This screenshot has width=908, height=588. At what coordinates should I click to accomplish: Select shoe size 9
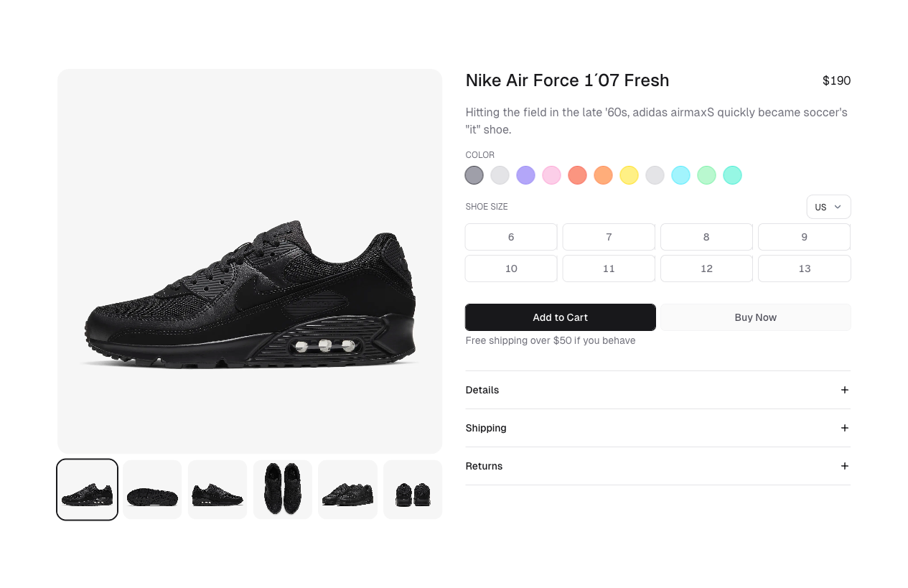point(804,237)
